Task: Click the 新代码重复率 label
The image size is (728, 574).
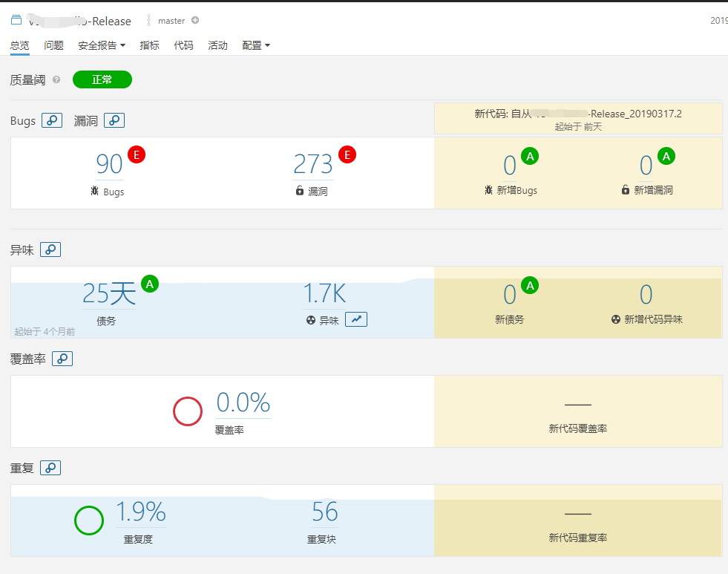Action: click(578, 538)
